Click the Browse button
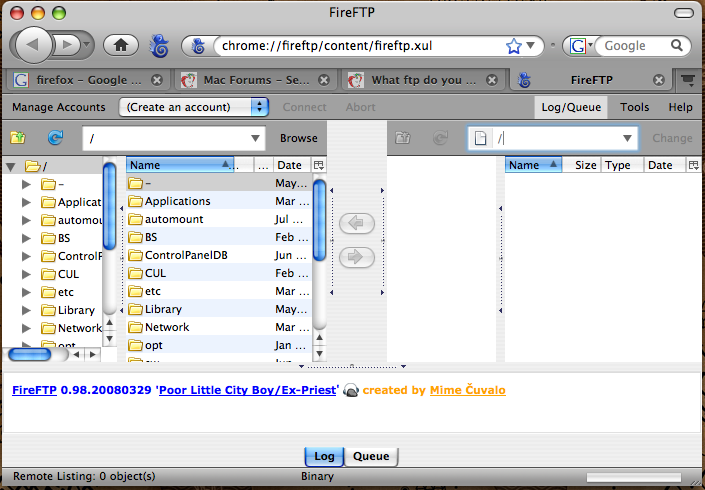This screenshot has height=490, width=705. point(299,138)
